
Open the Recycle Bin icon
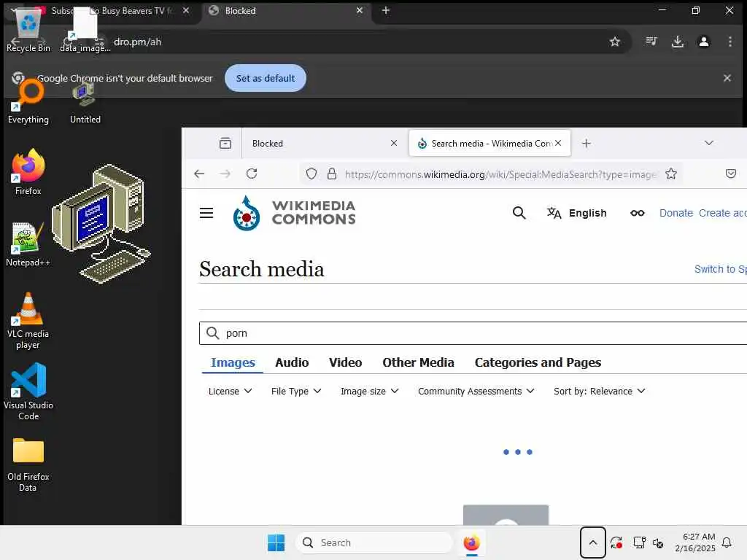click(x=28, y=29)
